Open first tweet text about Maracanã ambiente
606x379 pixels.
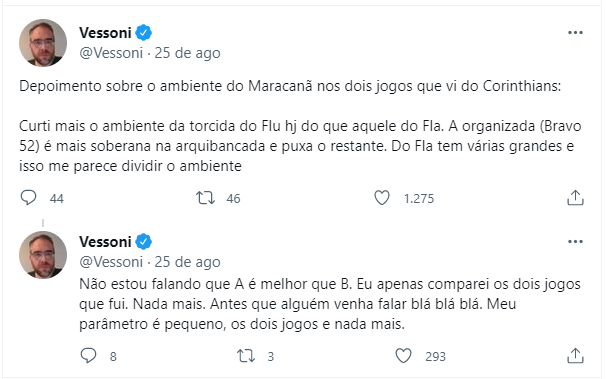pyautogui.click(x=300, y=126)
